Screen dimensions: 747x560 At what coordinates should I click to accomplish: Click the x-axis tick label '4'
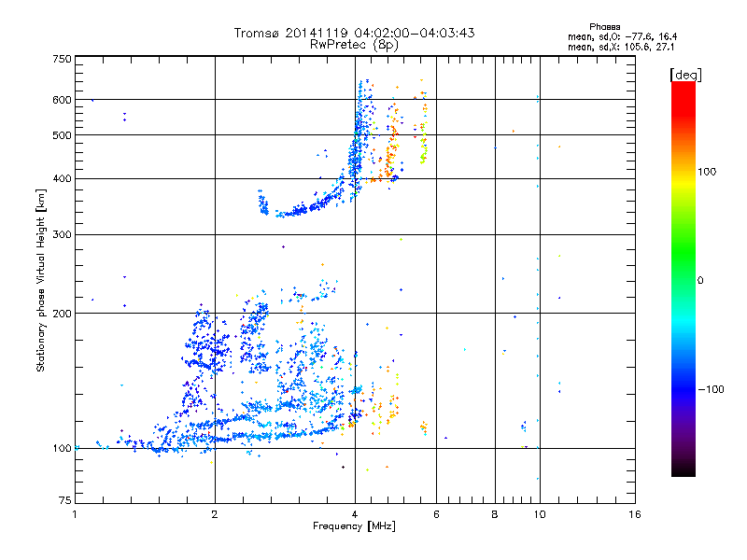pyautogui.click(x=355, y=514)
